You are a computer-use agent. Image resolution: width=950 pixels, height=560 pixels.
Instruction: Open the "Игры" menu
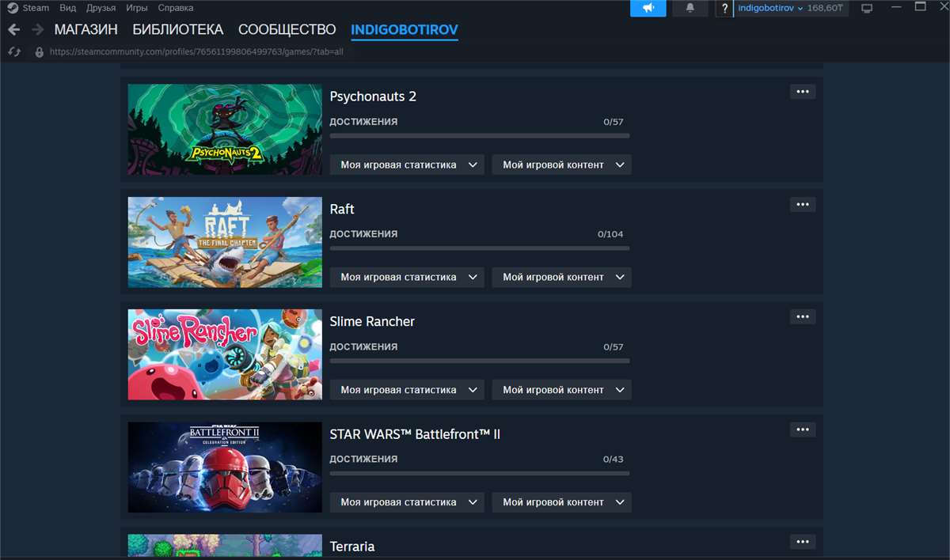[136, 8]
